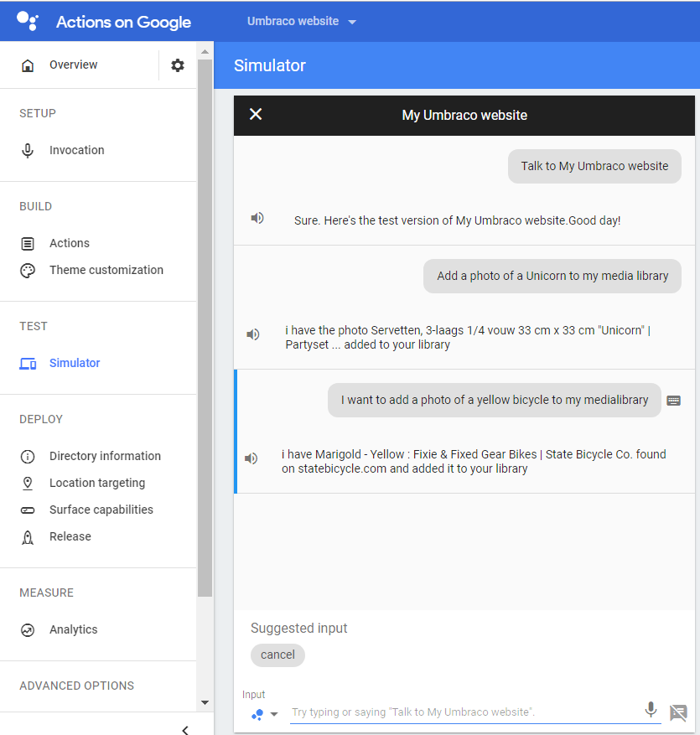
Task: Select Simulator in the Test section
Action: [x=75, y=363]
